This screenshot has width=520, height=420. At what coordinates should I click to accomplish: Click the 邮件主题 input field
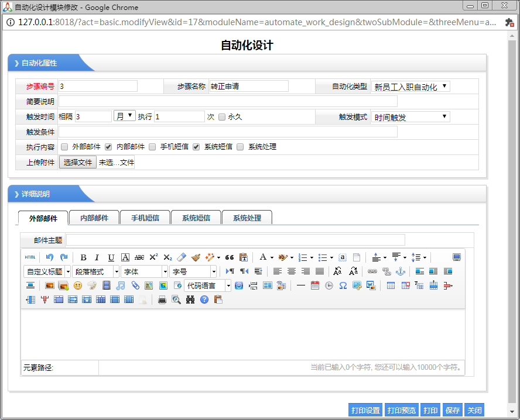(235, 240)
